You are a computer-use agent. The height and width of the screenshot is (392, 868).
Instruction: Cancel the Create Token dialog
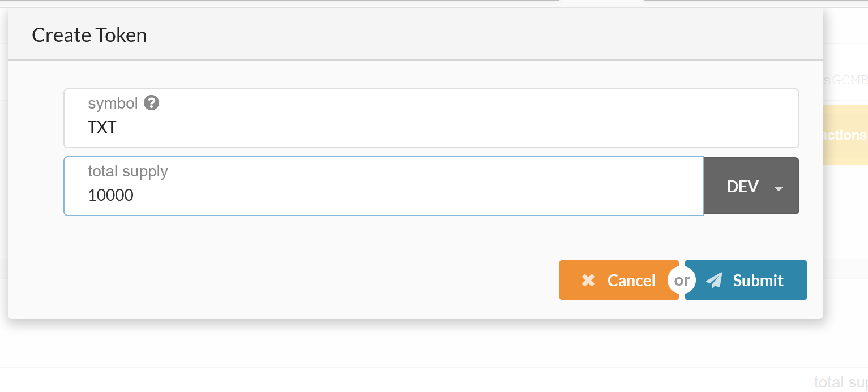pos(618,281)
